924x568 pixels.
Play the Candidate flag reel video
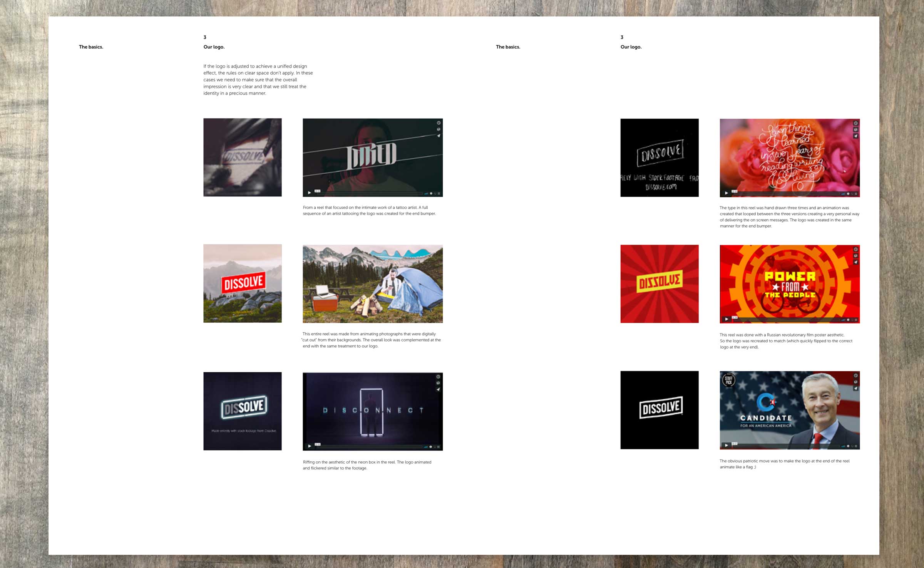(x=726, y=445)
